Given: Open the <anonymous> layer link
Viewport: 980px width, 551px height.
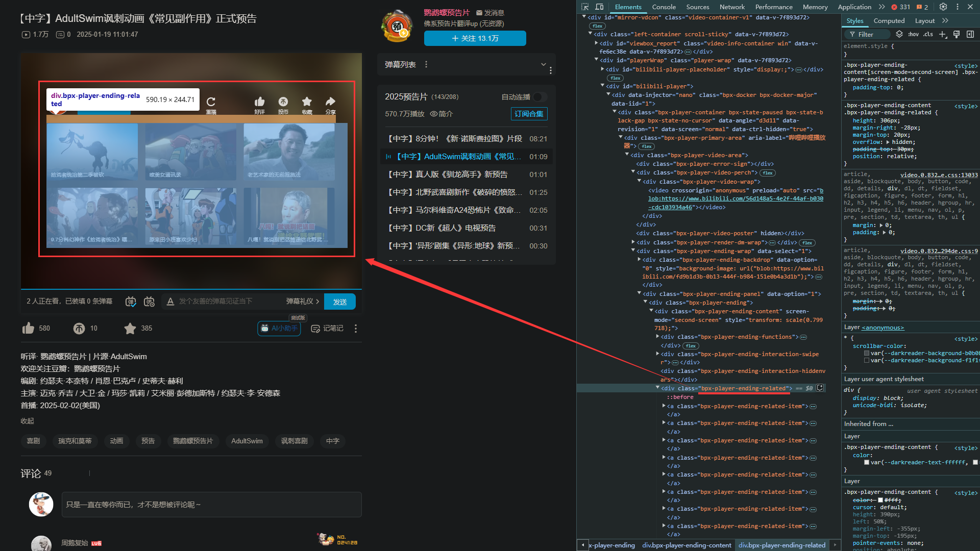Looking at the screenshot, I should click(883, 328).
